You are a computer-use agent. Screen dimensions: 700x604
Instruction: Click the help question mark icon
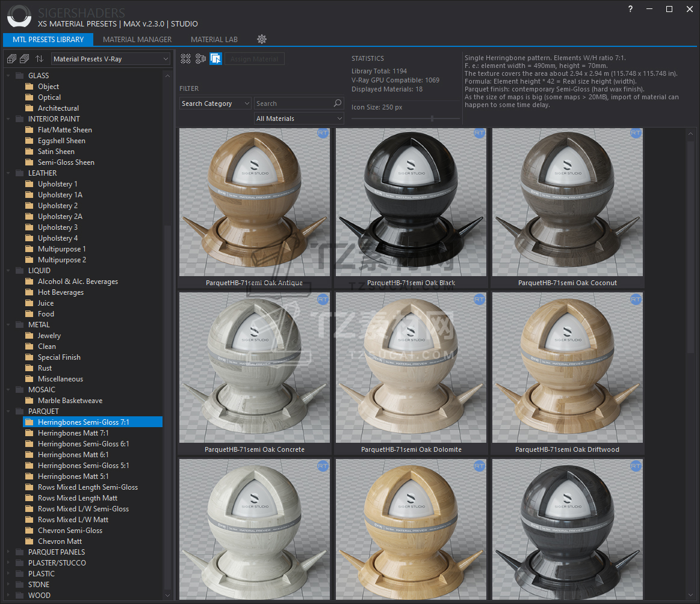coord(630,9)
